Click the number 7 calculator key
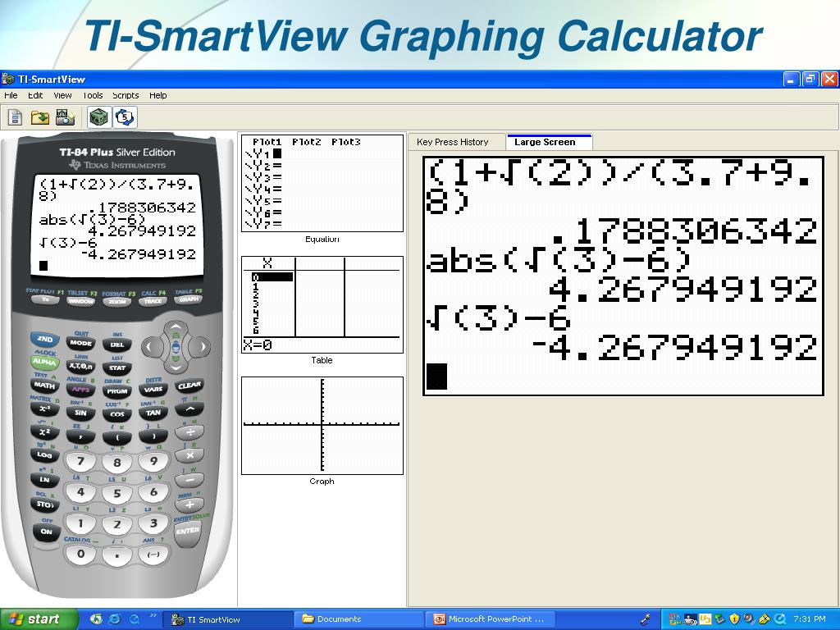Screen dimensions: 840x630 pyautogui.click(x=81, y=461)
